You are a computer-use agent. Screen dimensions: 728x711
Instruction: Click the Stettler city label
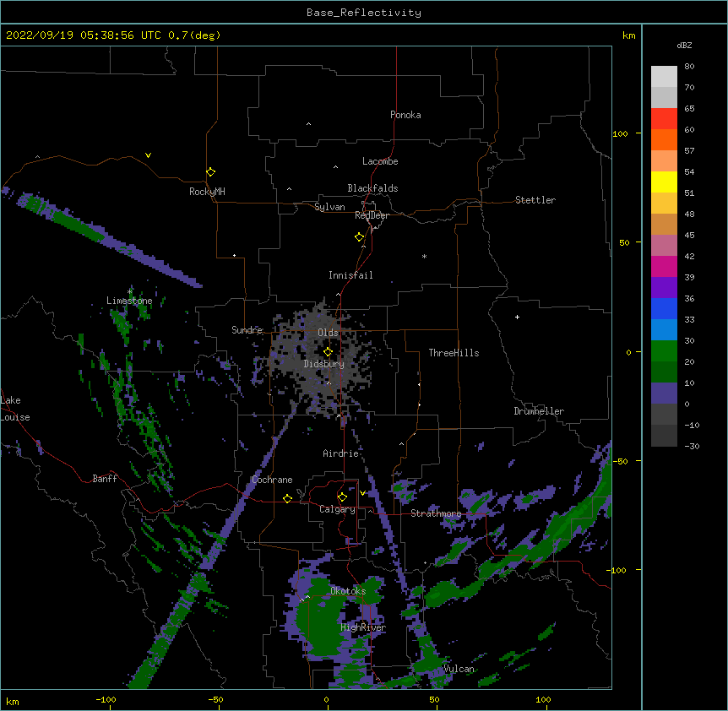[535, 200]
